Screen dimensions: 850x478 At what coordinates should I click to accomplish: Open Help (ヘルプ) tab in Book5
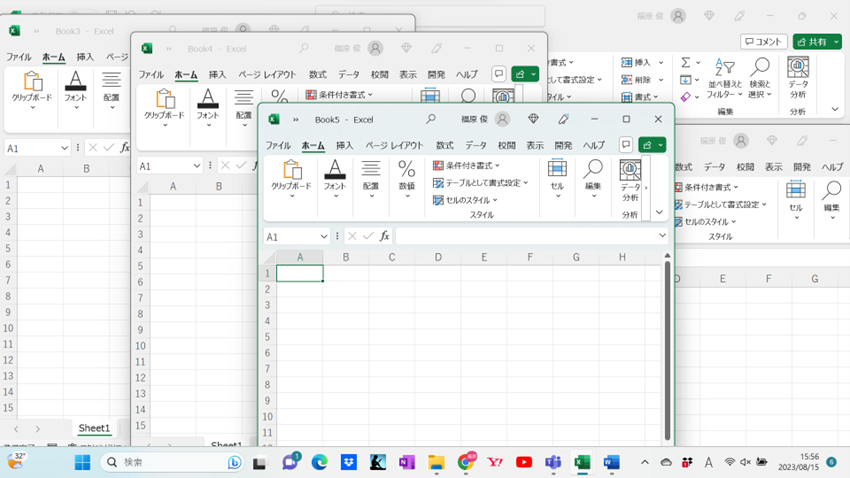pos(594,145)
